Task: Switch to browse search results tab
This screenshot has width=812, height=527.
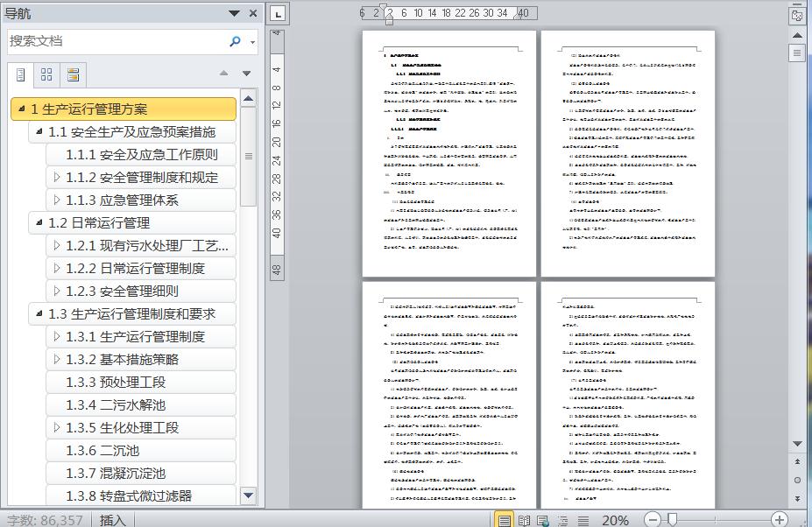Action: 73,74
